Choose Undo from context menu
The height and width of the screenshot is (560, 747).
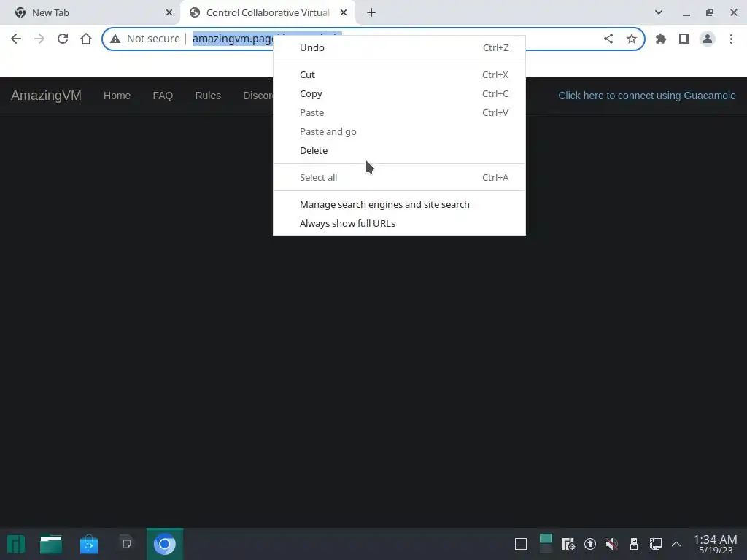[399, 47]
